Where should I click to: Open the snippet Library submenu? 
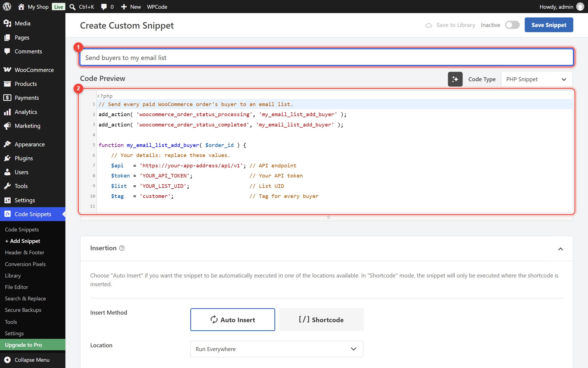tap(13, 275)
